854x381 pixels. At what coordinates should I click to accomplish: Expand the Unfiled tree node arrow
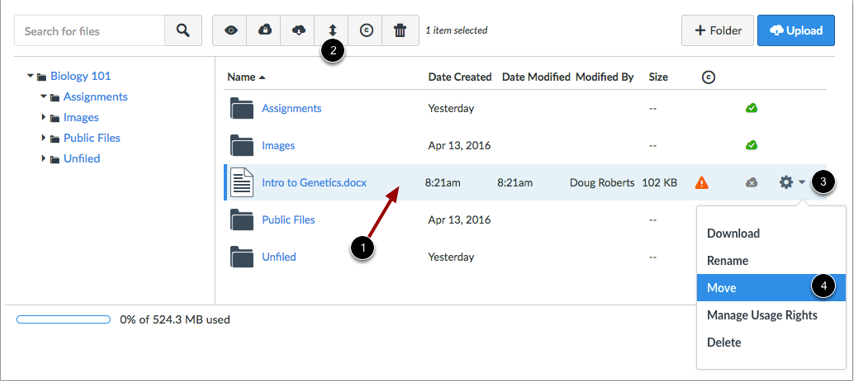pyautogui.click(x=44, y=159)
